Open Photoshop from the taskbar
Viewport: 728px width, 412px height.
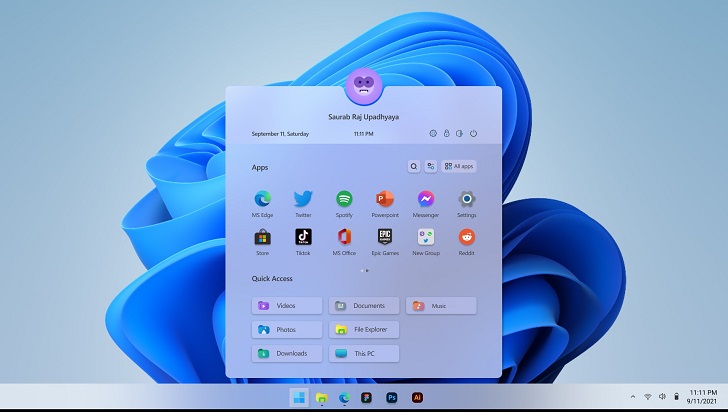(392, 398)
